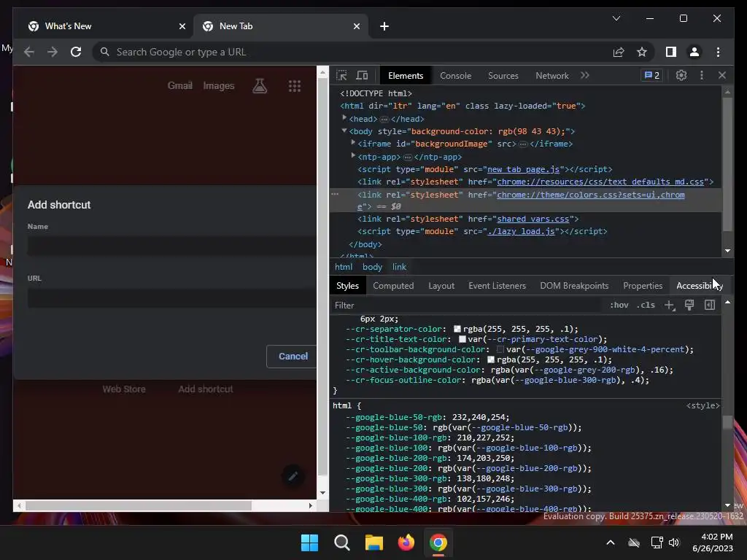Viewport: 747px width, 560px height.
Task: Click Cancel in Add shortcut dialog
Action: (x=293, y=356)
